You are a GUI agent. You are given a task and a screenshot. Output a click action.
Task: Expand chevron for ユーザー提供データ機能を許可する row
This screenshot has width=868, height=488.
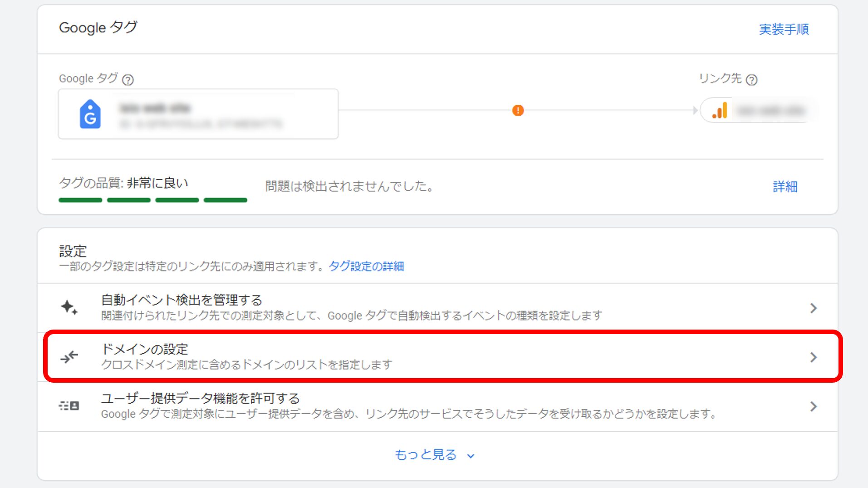tap(814, 406)
